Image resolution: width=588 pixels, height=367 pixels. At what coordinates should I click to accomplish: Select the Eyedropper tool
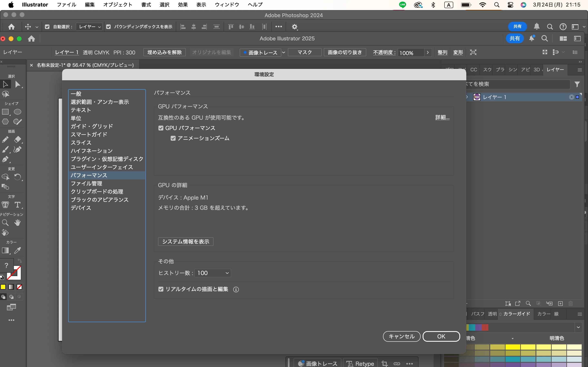pyautogui.click(x=17, y=250)
